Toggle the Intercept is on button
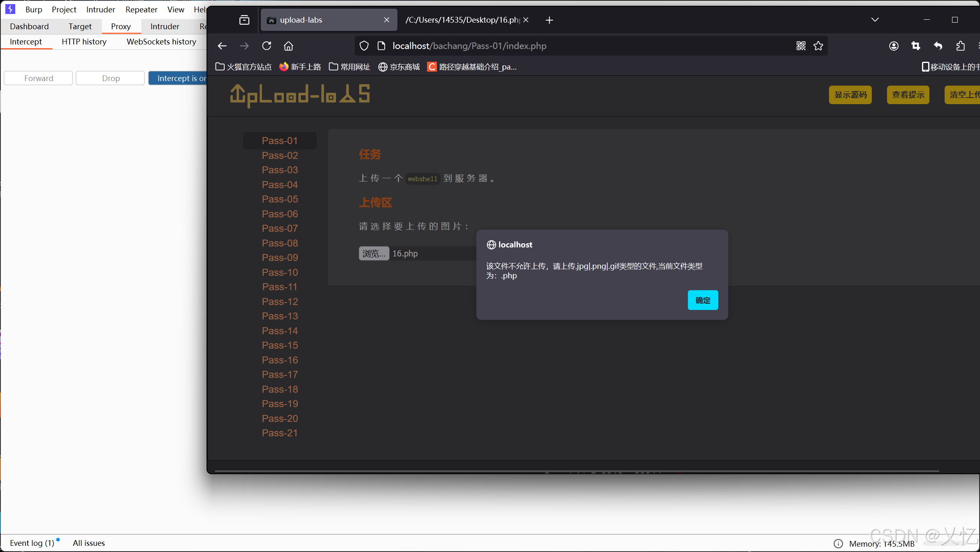This screenshot has height=552, width=980. click(x=178, y=78)
